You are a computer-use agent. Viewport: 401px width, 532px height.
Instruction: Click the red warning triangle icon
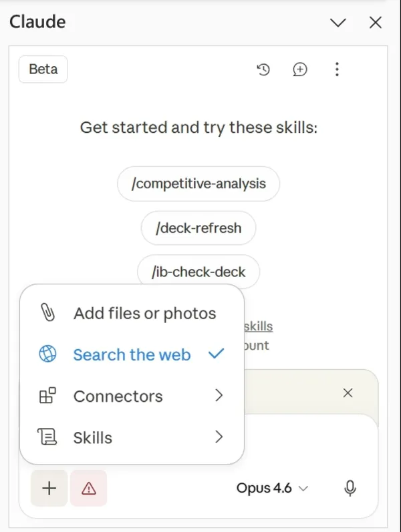[88, 489]
